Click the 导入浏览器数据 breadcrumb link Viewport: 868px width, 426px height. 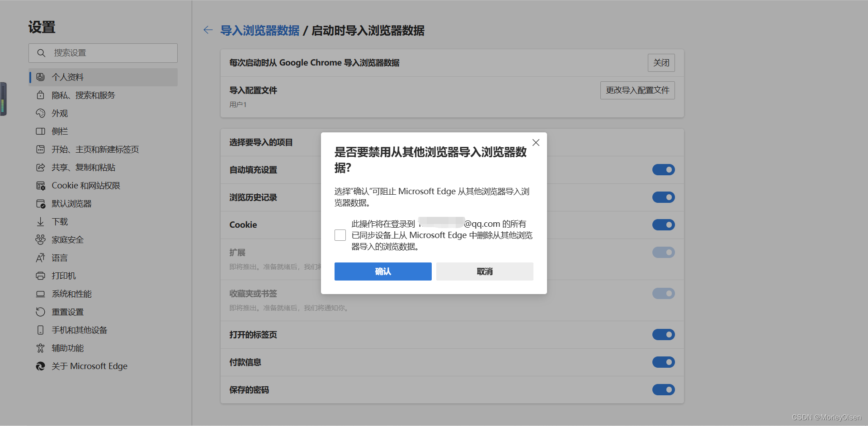(260, 31)
